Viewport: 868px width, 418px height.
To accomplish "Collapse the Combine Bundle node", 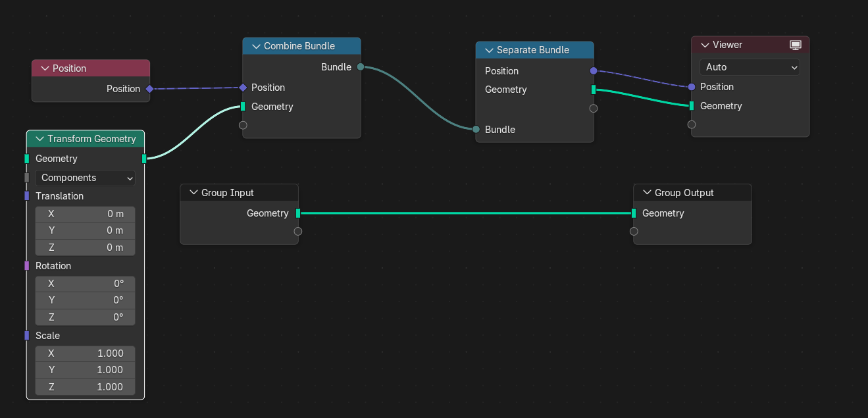I will click(x=256, y=46).
